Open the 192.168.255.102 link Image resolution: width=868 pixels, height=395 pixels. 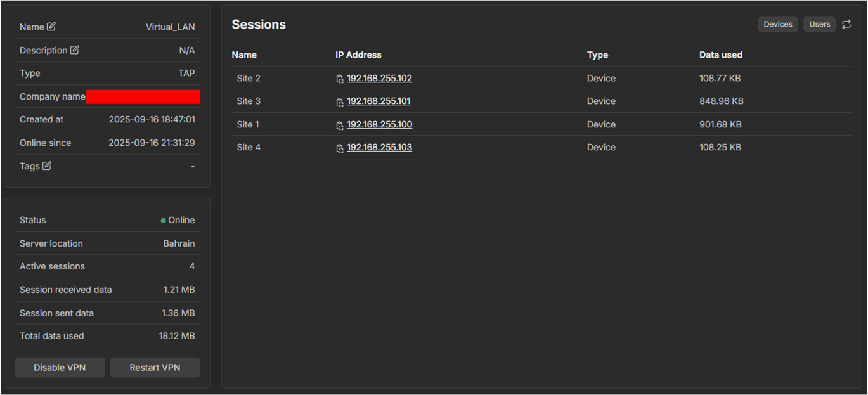pos(379,79)
